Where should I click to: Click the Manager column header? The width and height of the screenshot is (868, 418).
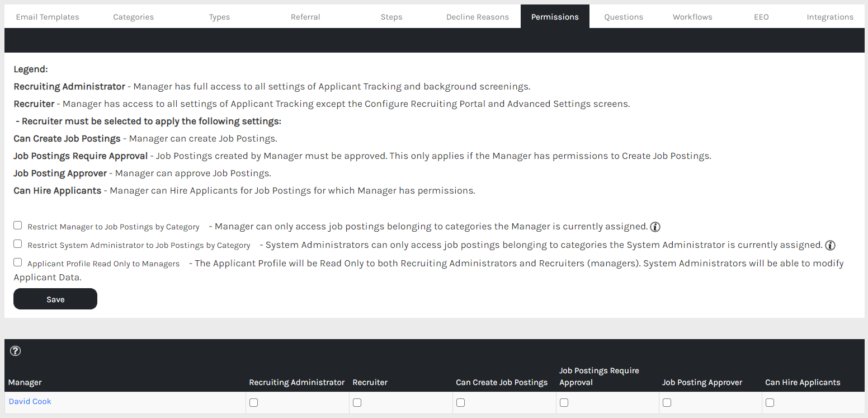coord(25,382)
